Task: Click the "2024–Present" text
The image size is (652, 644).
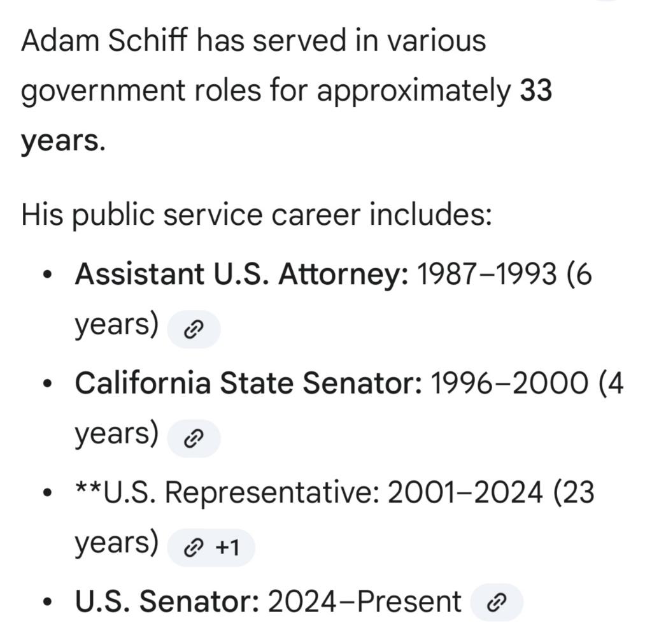Action: pos(364,602)
